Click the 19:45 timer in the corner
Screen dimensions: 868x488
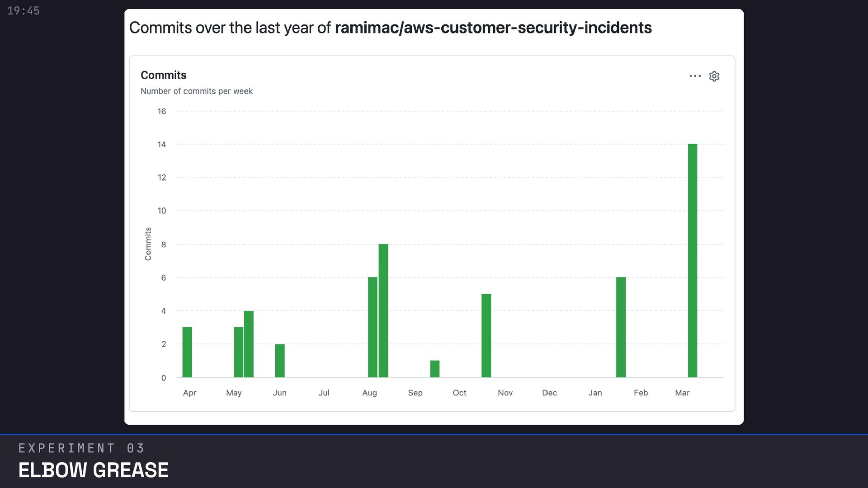click(24, 11)
